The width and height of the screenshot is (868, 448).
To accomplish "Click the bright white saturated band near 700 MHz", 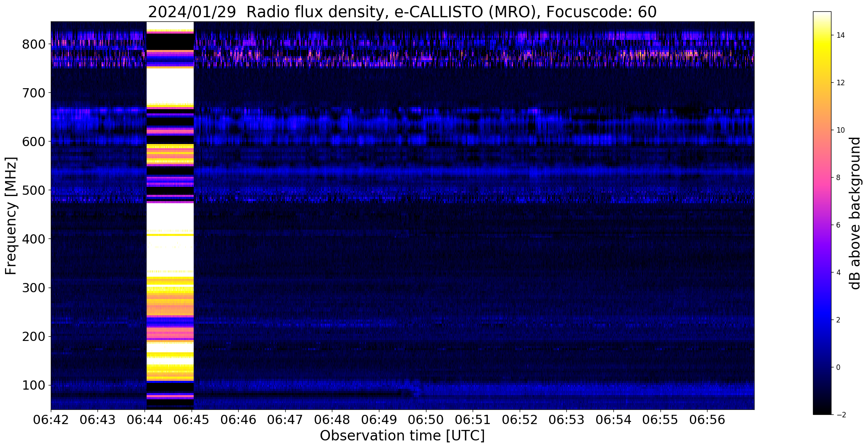I will 170,86.
